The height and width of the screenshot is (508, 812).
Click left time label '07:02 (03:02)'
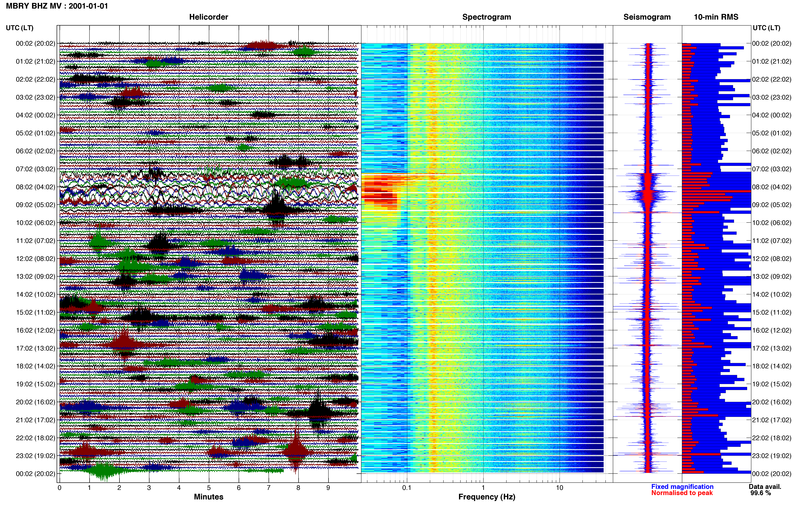36,169
